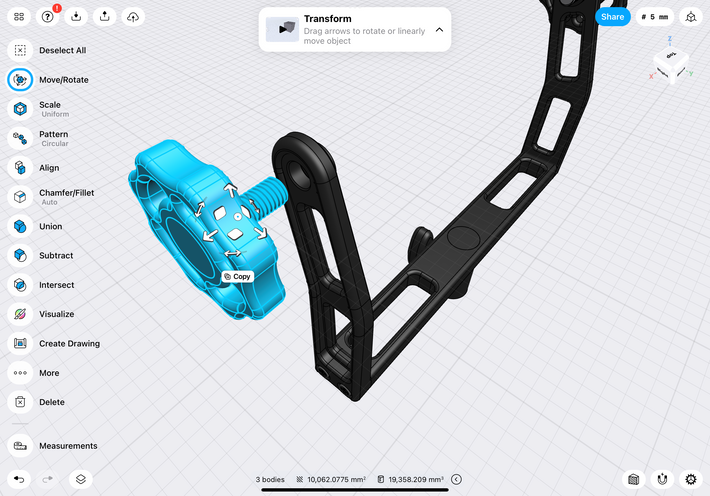The height and width of the screenshot is (496, 710).
Task: Click the undo arrow
Action: [x=19, y=479]
